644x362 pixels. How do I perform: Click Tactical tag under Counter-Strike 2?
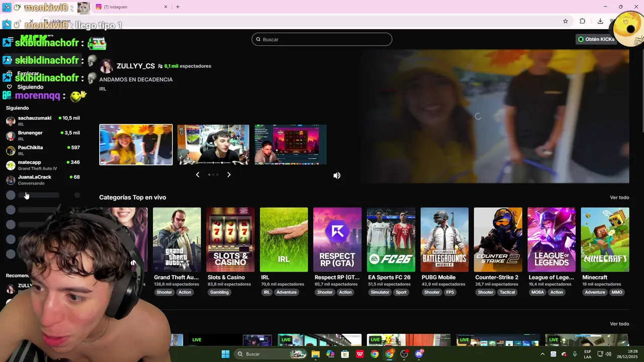(507, 292)
